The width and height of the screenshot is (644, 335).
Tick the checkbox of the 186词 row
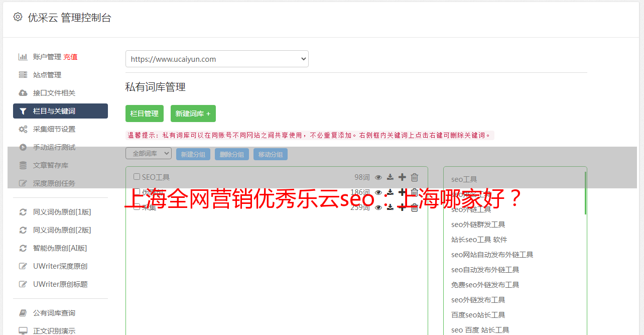point(137,192)
